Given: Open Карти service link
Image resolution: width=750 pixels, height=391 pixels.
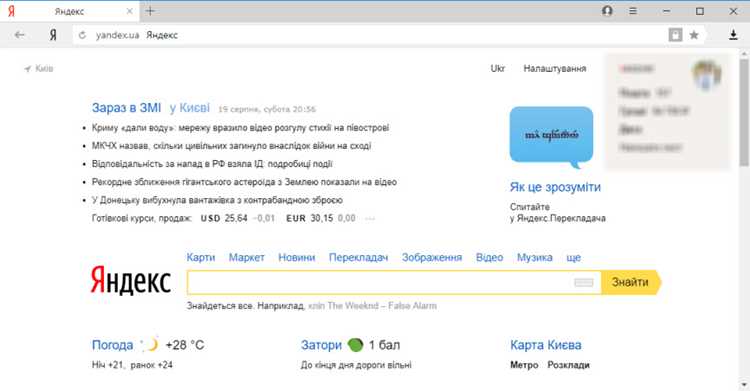Looking at the screenshot, I should coord(201,257).
